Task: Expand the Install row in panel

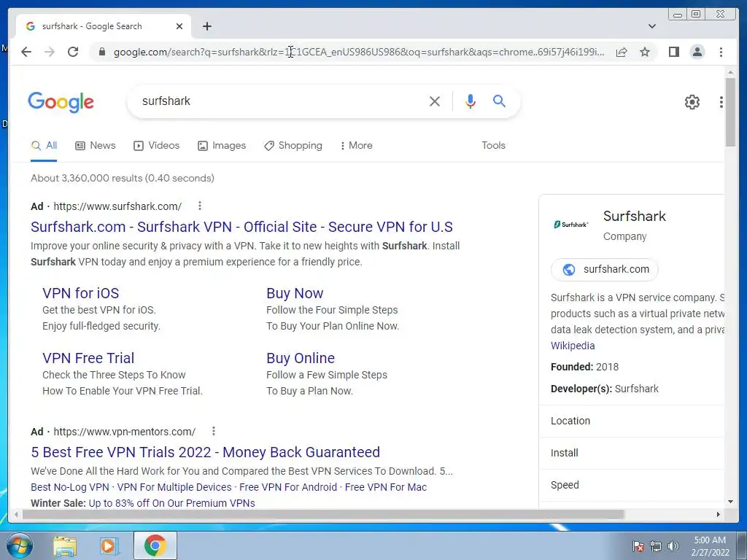Action: pyautogui.click(x=632, y=453)
